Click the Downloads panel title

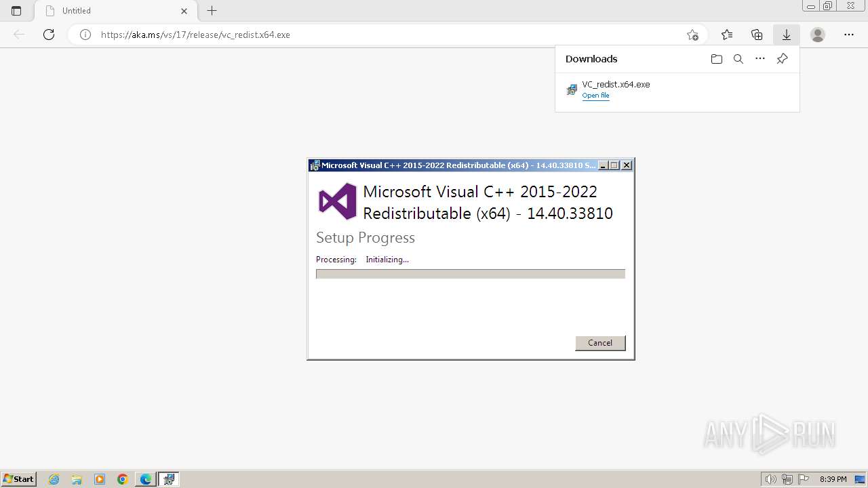click(x=591, y=59)
